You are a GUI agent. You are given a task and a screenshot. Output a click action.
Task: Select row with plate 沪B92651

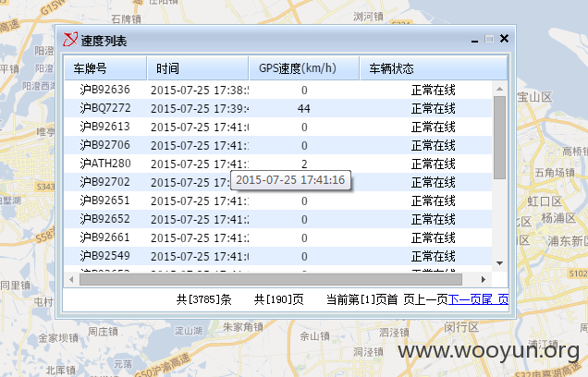pyautogui.click(x=278, y=201)
